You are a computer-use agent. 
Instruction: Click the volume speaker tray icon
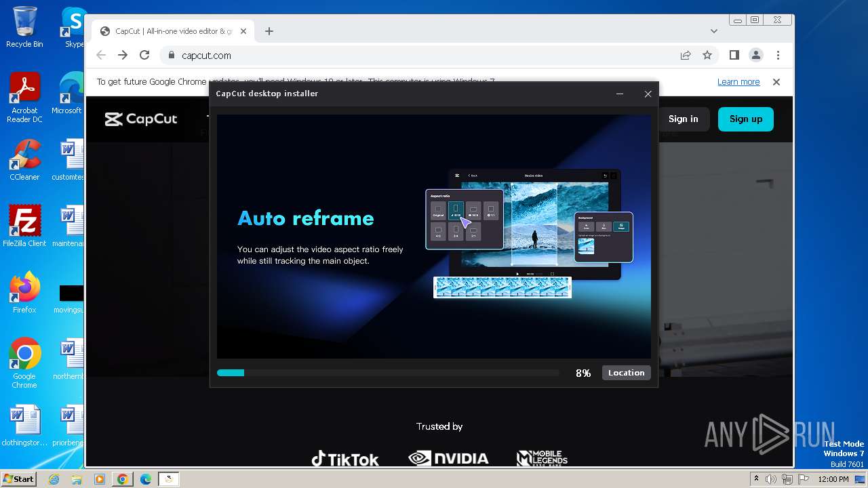click(771, 479)
